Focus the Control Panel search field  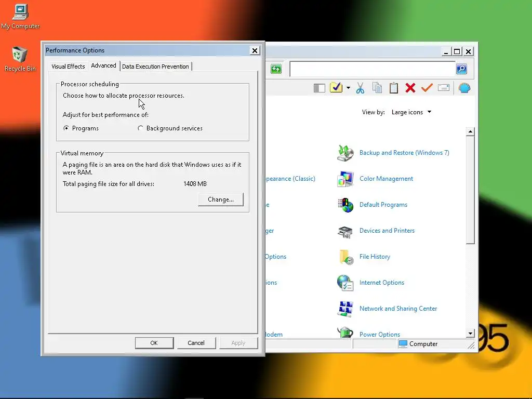point(372,69)
